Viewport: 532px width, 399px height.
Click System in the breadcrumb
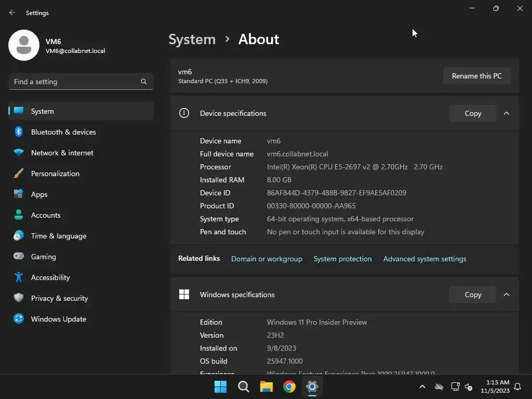click(192, 39)
